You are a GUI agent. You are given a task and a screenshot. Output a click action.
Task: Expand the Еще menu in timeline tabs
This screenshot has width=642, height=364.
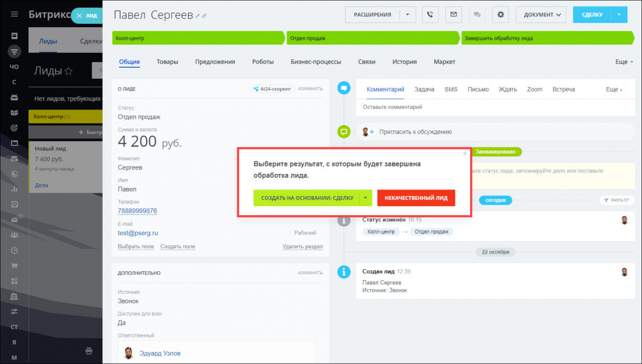[x=614, y=90]
